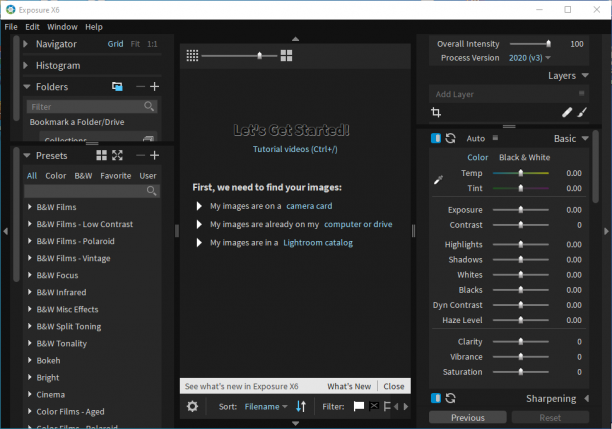Set Navigator view to Grid
612x429 pixels.
click(116, 44)
